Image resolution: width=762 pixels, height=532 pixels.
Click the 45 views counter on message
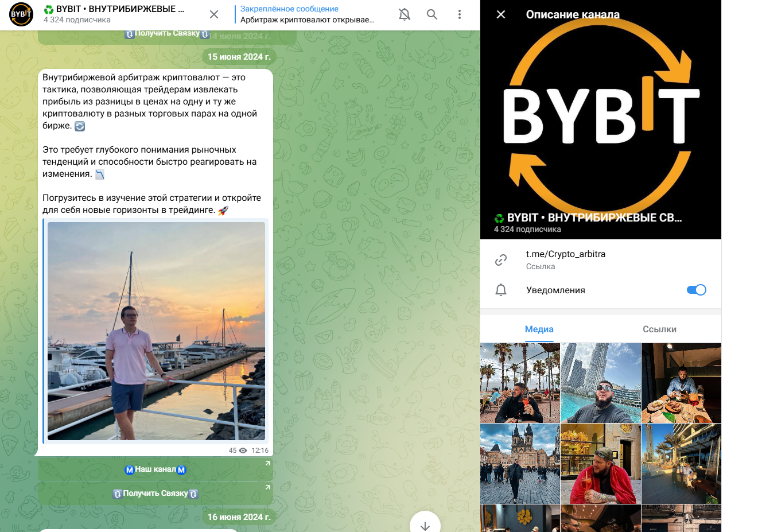(x=232, y=451)
